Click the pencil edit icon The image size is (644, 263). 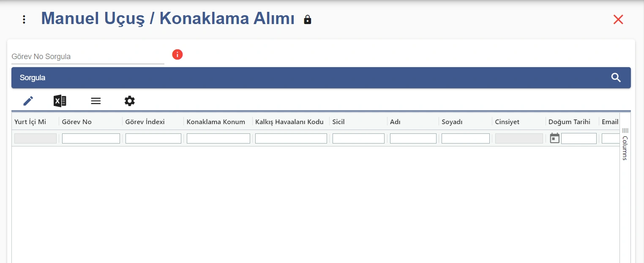point(28,101)
